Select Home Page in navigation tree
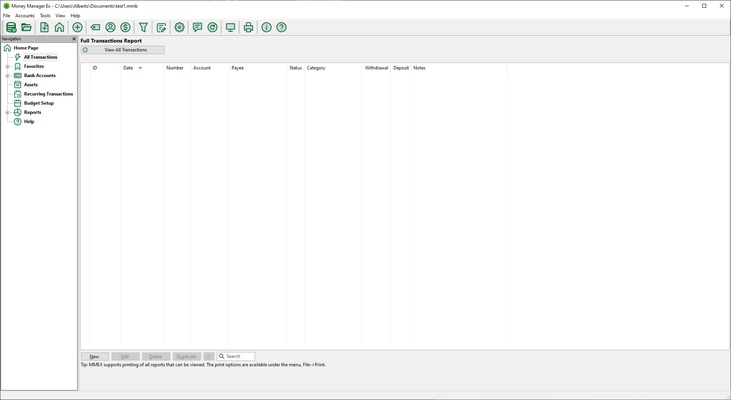Viewport: 731px width, 400px height. (26, 48)
